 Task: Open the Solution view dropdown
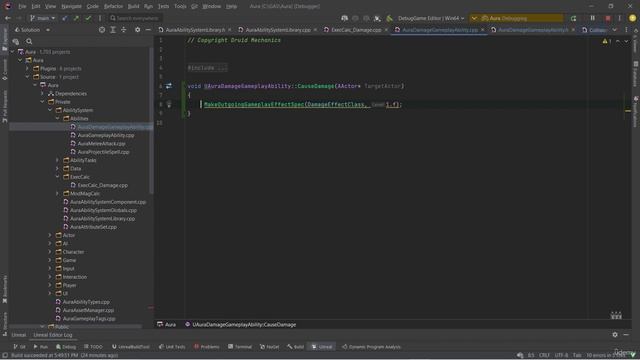[33, 30]
